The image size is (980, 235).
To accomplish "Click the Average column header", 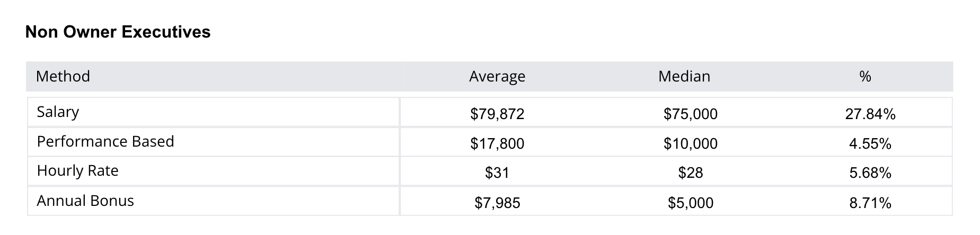I will pyautogui.click(x=497, y=77).
